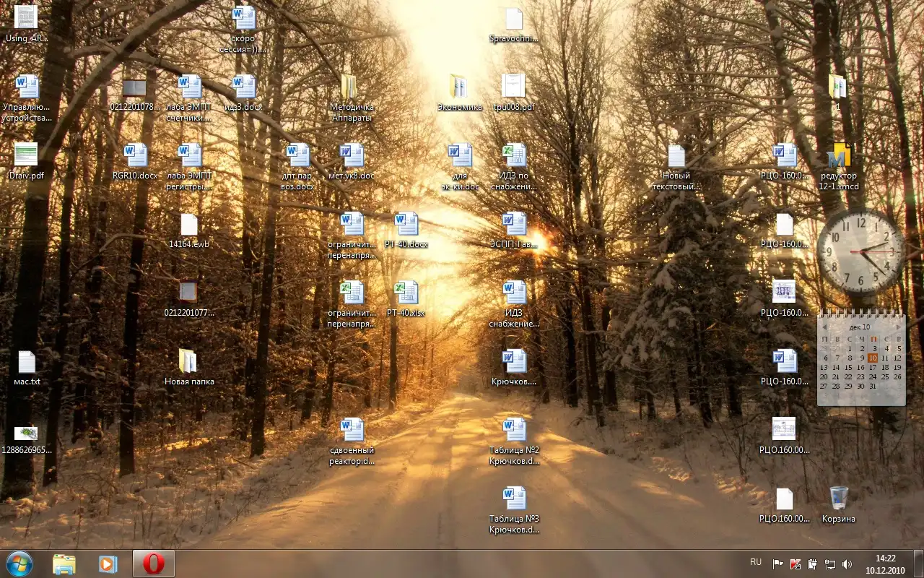Click the Windows Start button
924x578 pixels.
pos(19,563)
